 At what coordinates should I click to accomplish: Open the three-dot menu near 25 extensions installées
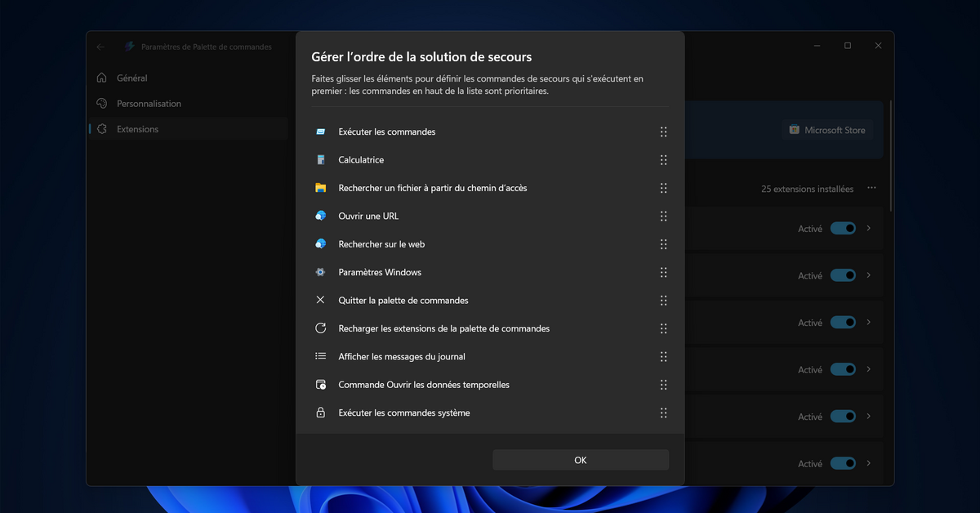pos(871,189)
